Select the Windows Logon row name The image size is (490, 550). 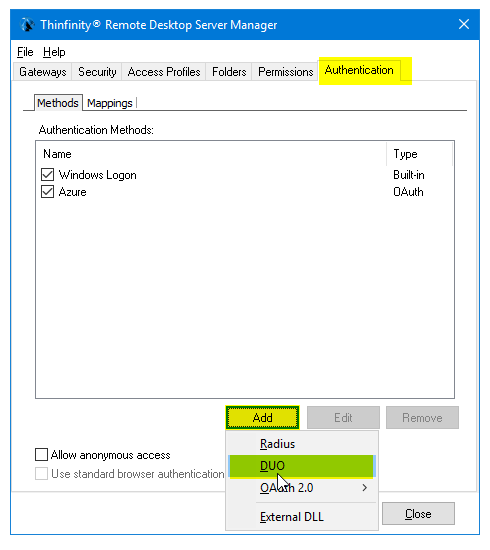point(98,175)
